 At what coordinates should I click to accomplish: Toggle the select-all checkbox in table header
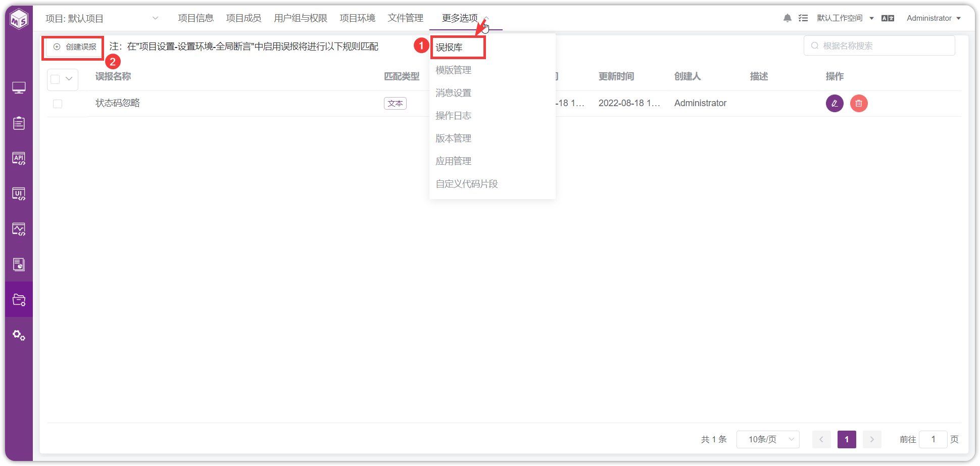click(x=56, y=79)
